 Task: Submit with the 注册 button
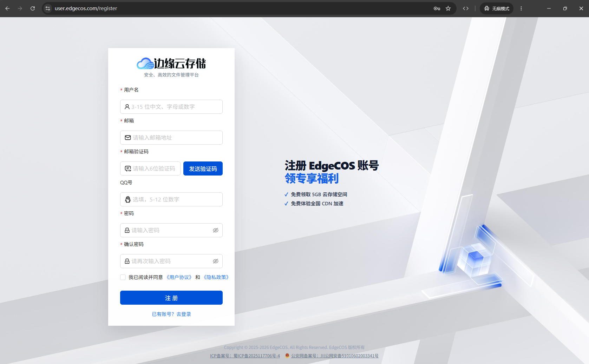[x=171, y=298]
